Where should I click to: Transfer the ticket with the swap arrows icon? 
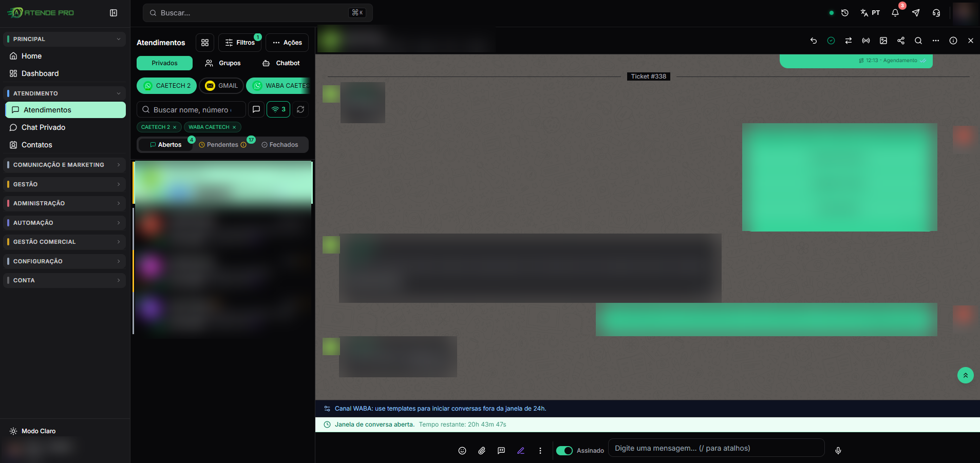click(x=849, y=41)
